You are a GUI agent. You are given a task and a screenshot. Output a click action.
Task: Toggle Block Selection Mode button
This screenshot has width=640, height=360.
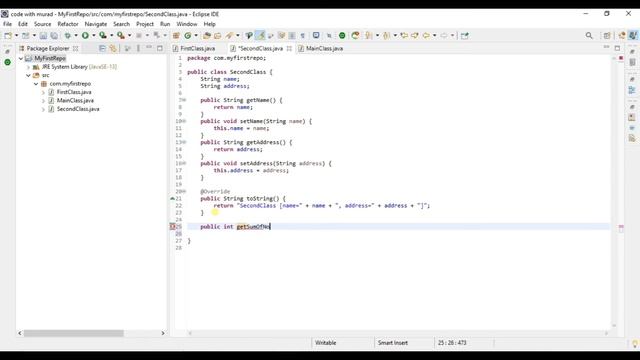[x=292, y=36]
